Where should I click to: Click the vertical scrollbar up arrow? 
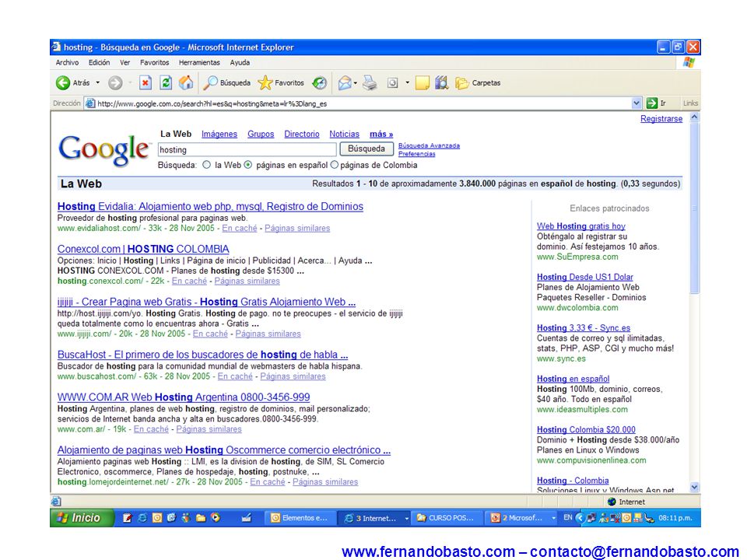pos(694,117)
